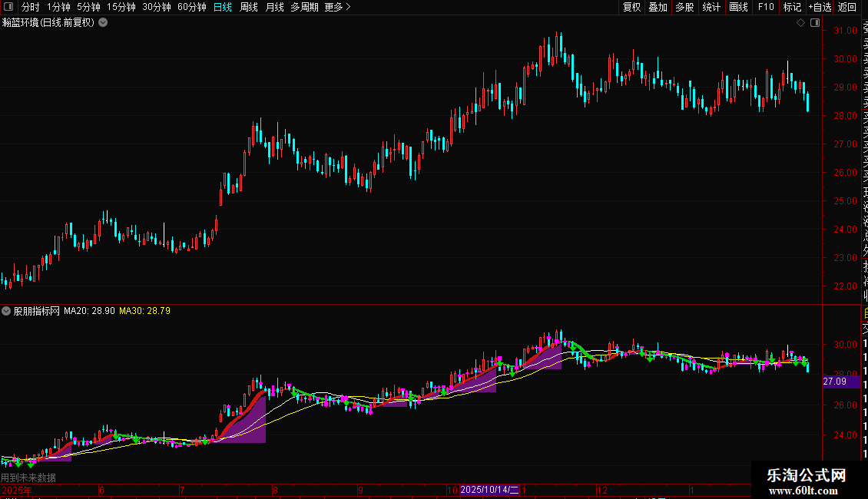The image size is (868, 499).
Task: Open the 多股 multi-stock view
Action: coord(684,7)
